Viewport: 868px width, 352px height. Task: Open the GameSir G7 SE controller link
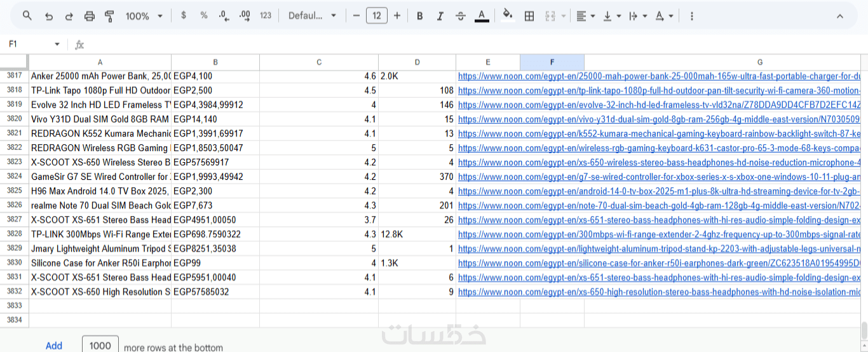[x=658, y=177]
